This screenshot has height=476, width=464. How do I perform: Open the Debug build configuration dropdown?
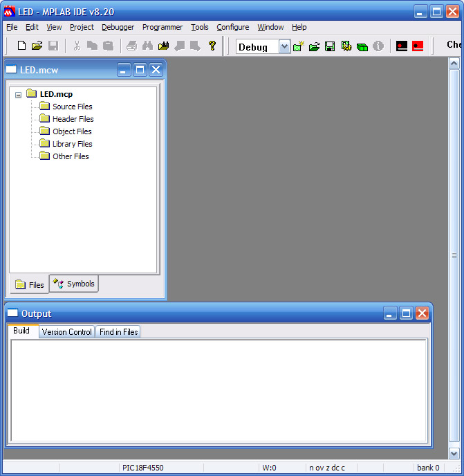pyautogui.click(x=285, y=47)
